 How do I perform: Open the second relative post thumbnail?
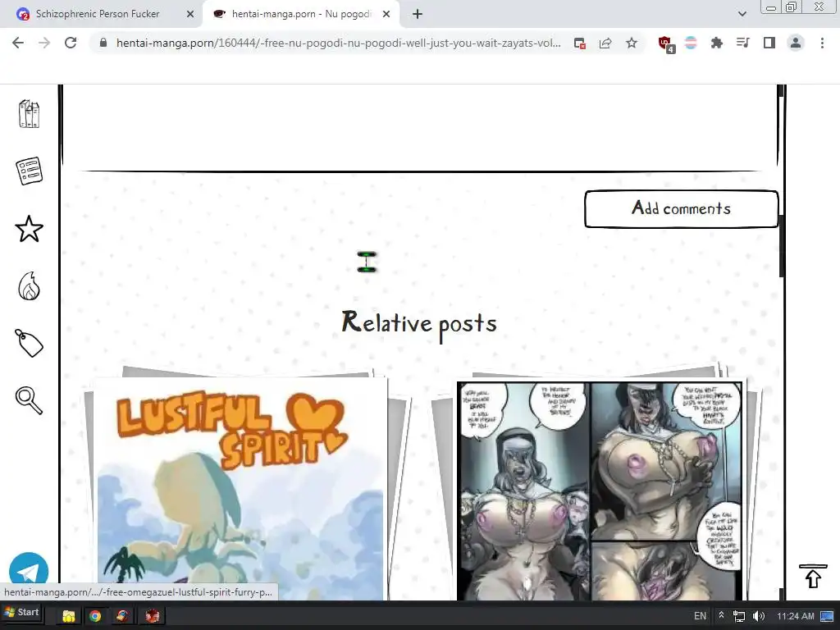click(600, 491)
